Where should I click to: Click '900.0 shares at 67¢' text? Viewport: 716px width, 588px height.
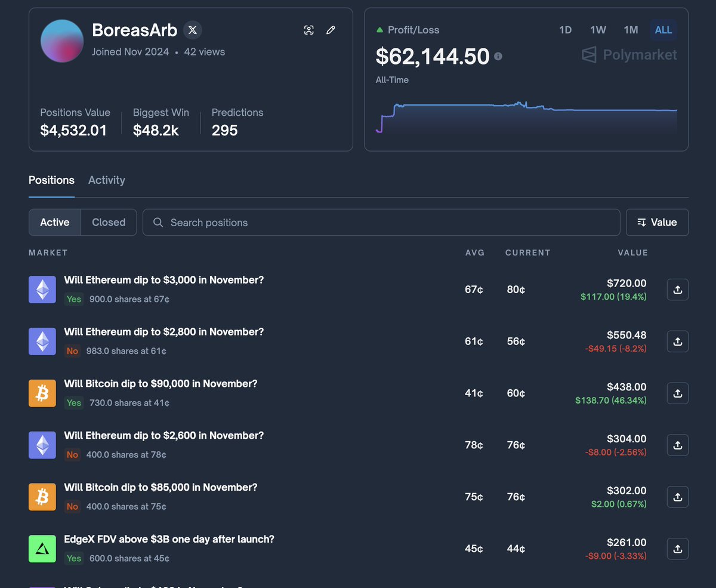click(129, 299)
